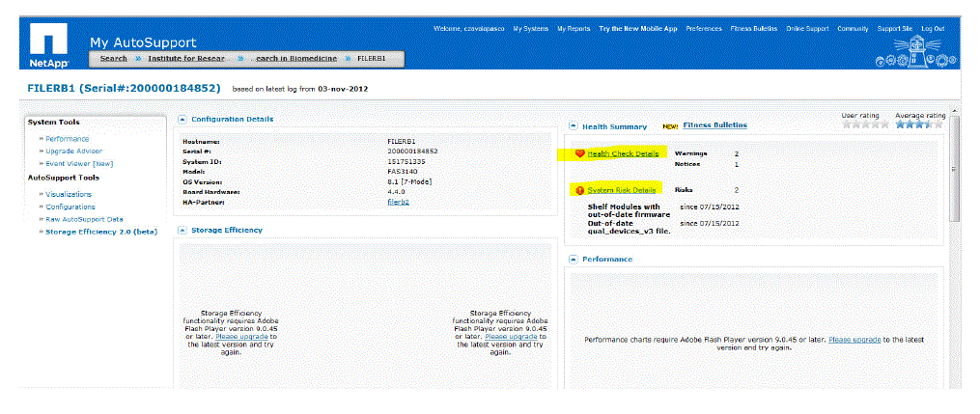The image size is (980, 414).
Task: Click the heart icon beside Health Check Details
Action: click(579, 153)
